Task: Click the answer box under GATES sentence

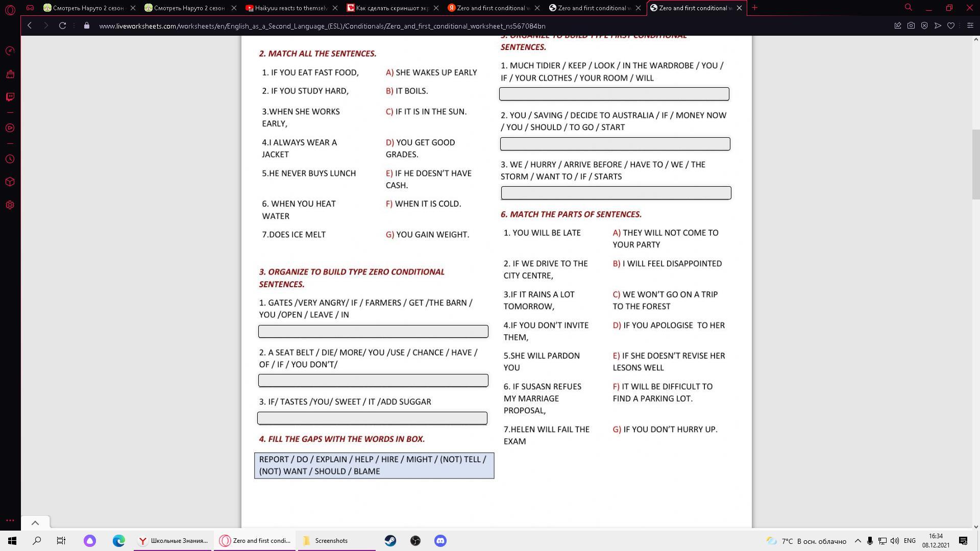Action: tap(373, 332)
